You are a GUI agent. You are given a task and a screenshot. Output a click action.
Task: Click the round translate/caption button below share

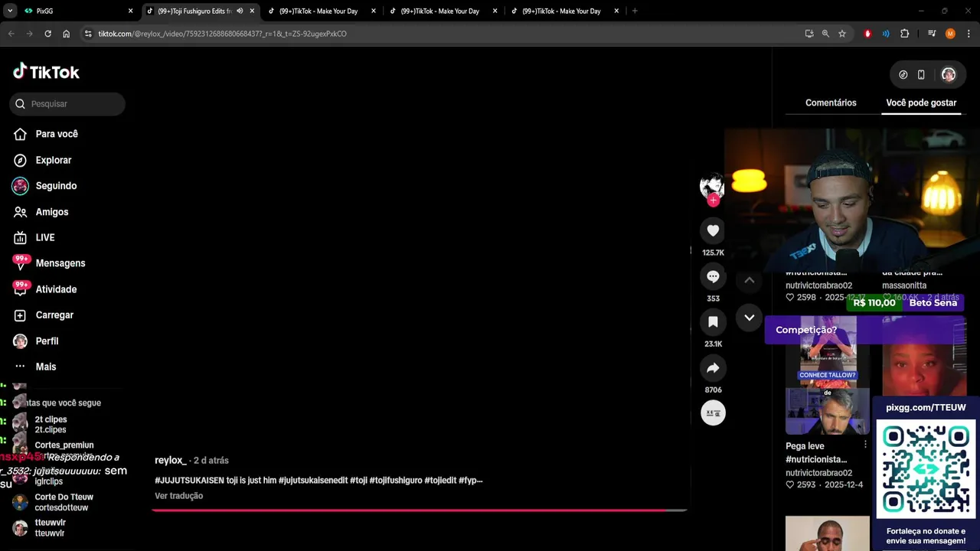pos(713,413)
